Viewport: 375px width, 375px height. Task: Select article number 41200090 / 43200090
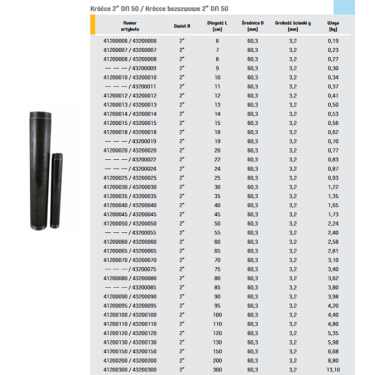(130, 297)
